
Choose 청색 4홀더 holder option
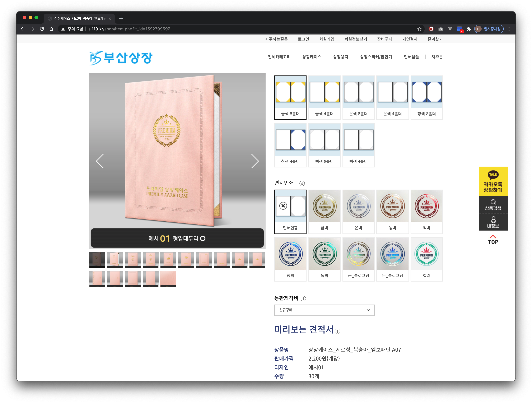click(290, 145)
